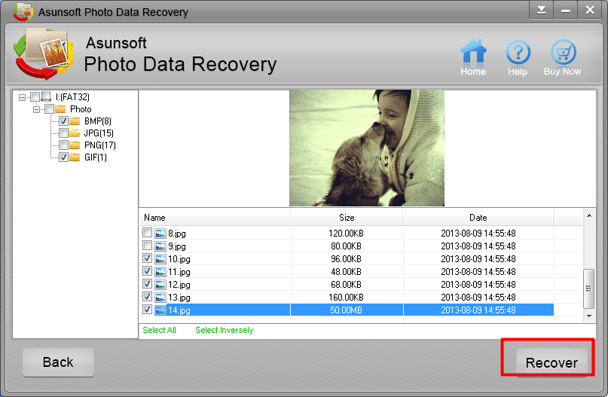The image size is (608, 397).
Task: Uncheck the 12.jpg file checkbox
Action: tap(147, 283)
